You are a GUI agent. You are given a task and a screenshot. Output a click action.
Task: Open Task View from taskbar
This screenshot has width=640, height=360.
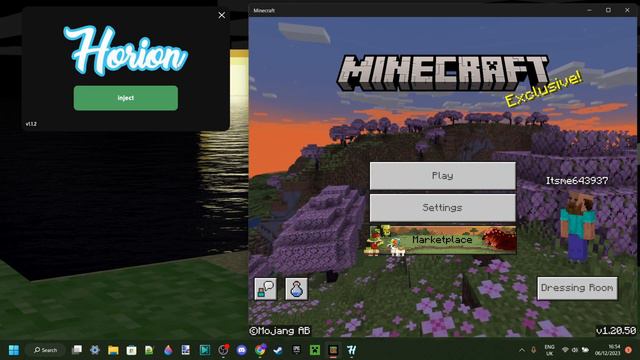tap(77, 350)
